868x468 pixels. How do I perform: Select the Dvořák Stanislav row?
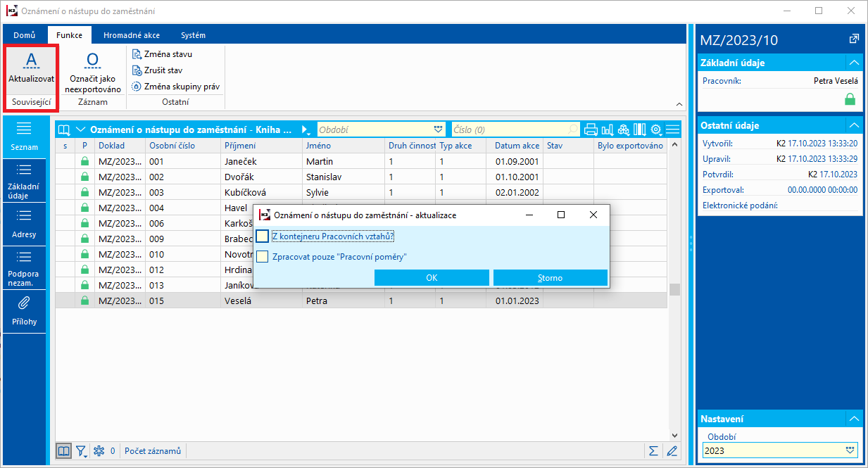click(362, 177)
